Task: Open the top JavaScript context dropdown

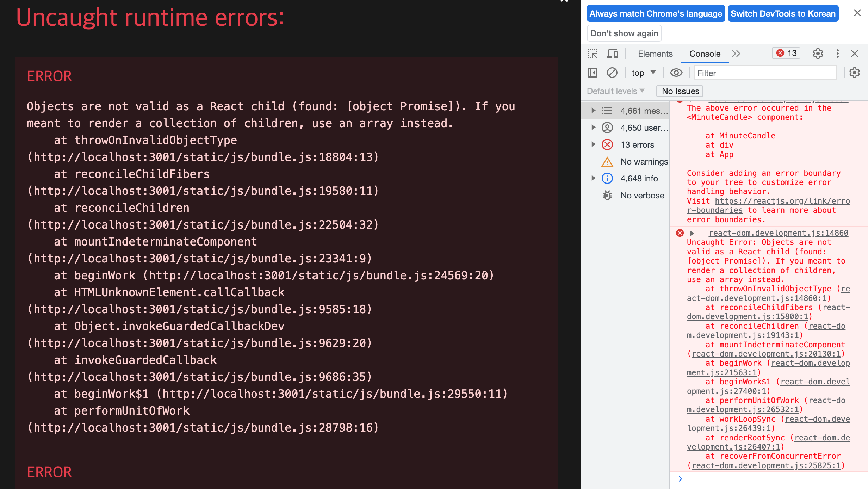Action: [643, 73]
